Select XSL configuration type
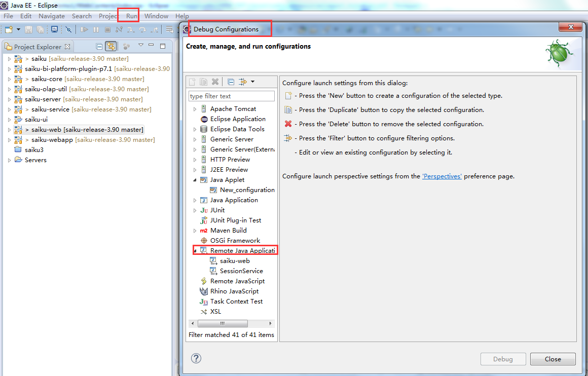This screenshot has height=376, width=588. (215, 311)
